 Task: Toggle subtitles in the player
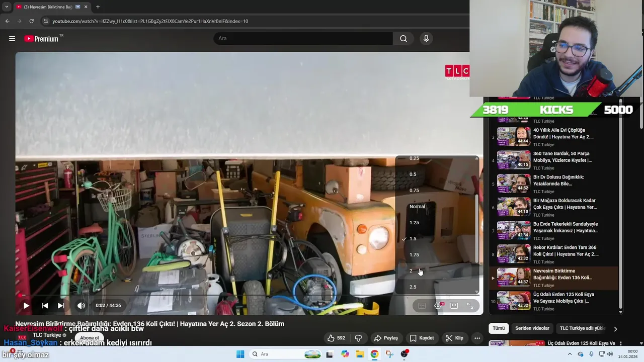tap(422, 306)
